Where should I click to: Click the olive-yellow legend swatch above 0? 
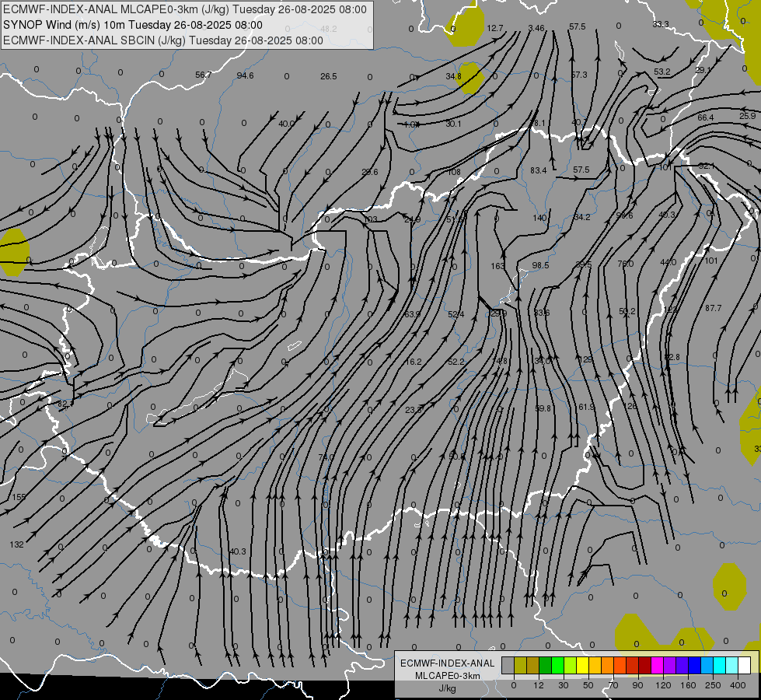[x=520, y=665]
